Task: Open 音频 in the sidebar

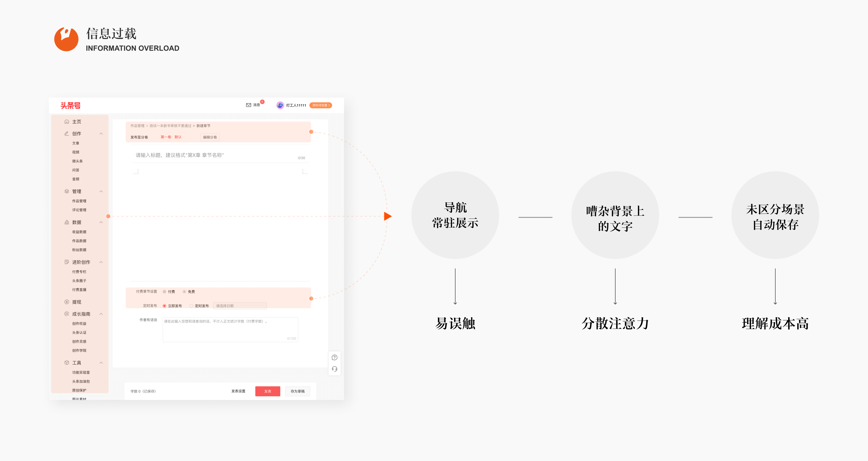Action: (x=75, y=179)
